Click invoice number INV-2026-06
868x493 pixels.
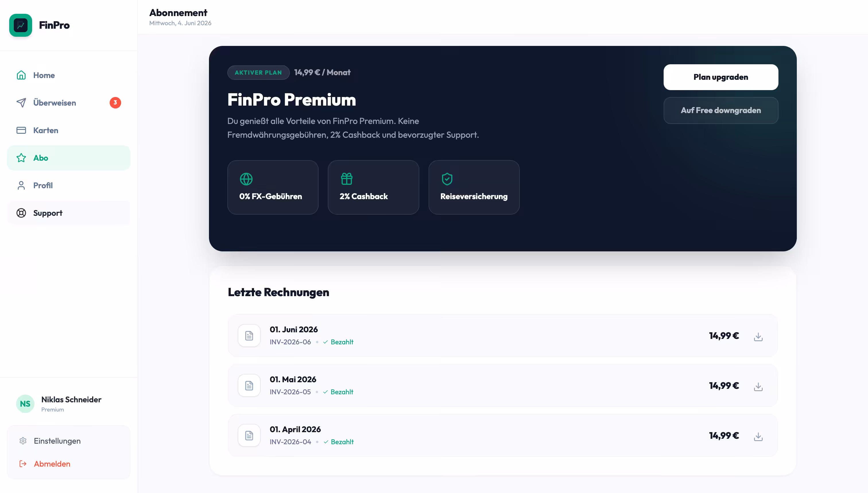click(290, 342)
